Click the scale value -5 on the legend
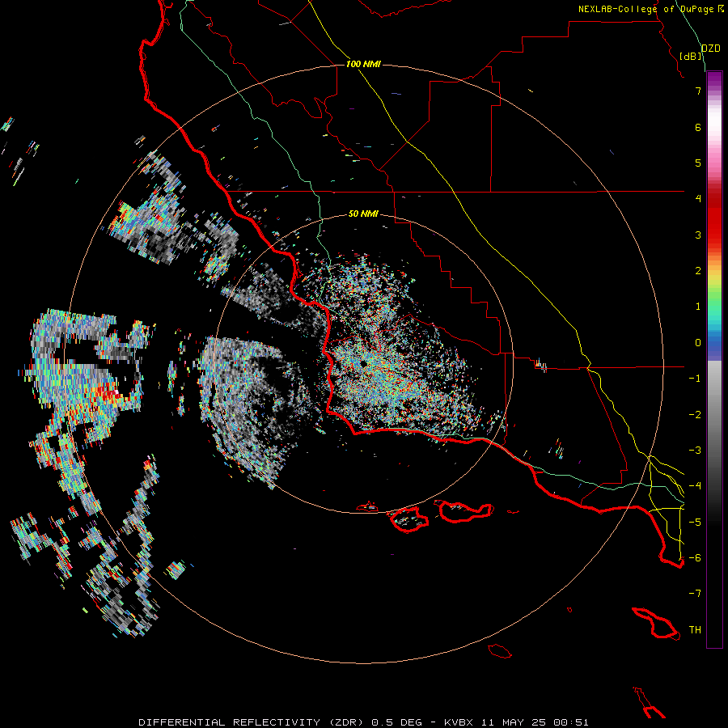728x728 pixels. pyautogui.click(x=695, y=523)
